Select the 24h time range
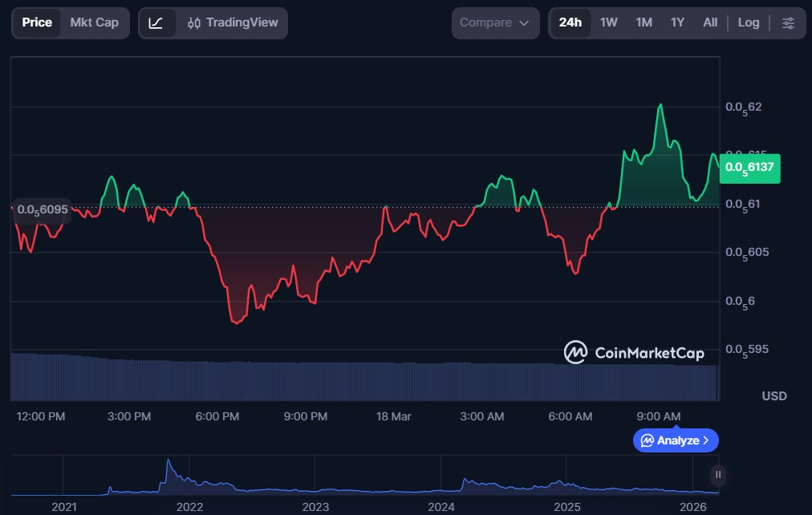This screenshot has height=515, width=812. click(x=570, y=23)
